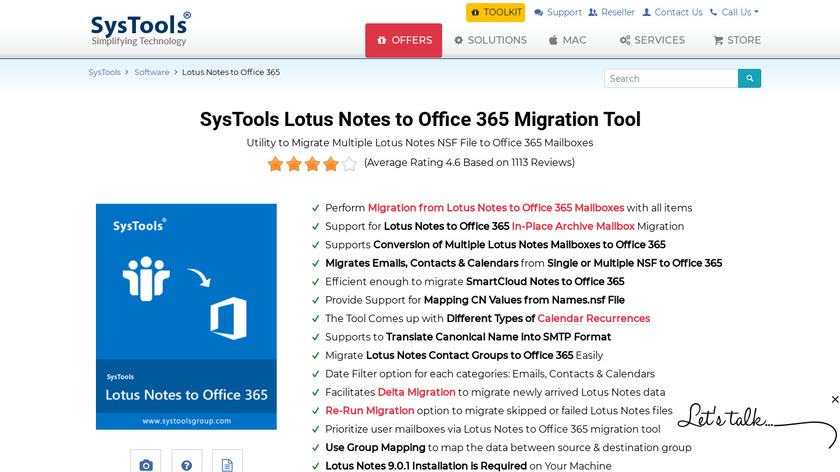Screen dimensions: 840x472
Task: Open screenshots via the camera icon
Action: pyautogui.click(x=146, y=463)
